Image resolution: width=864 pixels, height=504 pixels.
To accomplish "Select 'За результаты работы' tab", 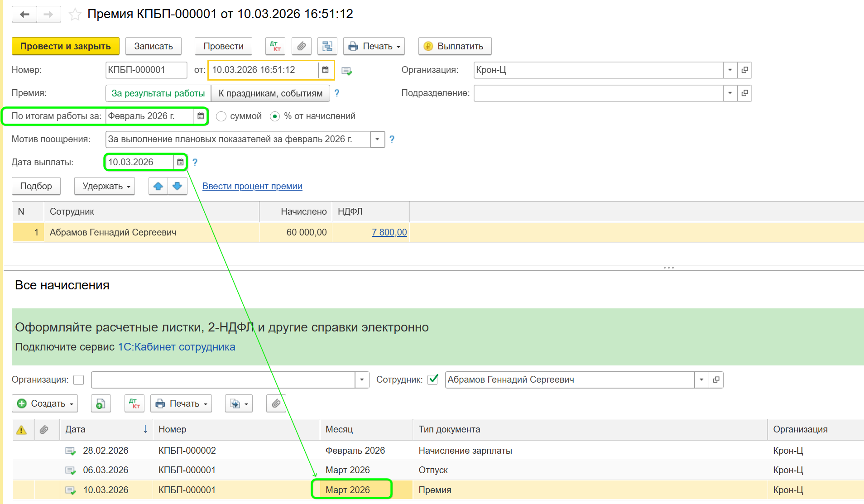I will [158, 93].
